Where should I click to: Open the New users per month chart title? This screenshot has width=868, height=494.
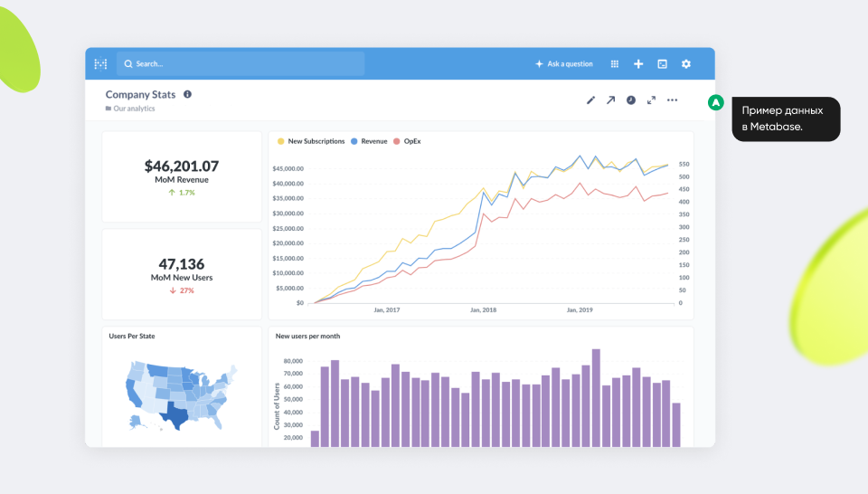pos(308,336)
